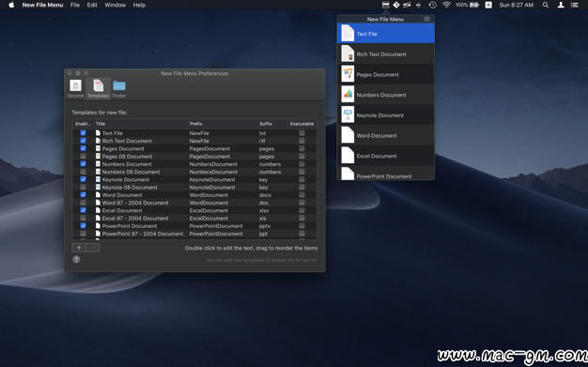The image size is (588, 367).
Task: Switch to the Templates preferences tab
Action: click(99, 88)
